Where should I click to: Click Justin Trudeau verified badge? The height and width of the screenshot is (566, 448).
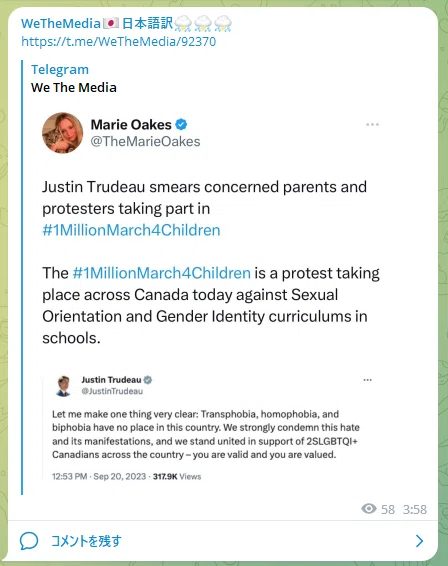[148, 380]
